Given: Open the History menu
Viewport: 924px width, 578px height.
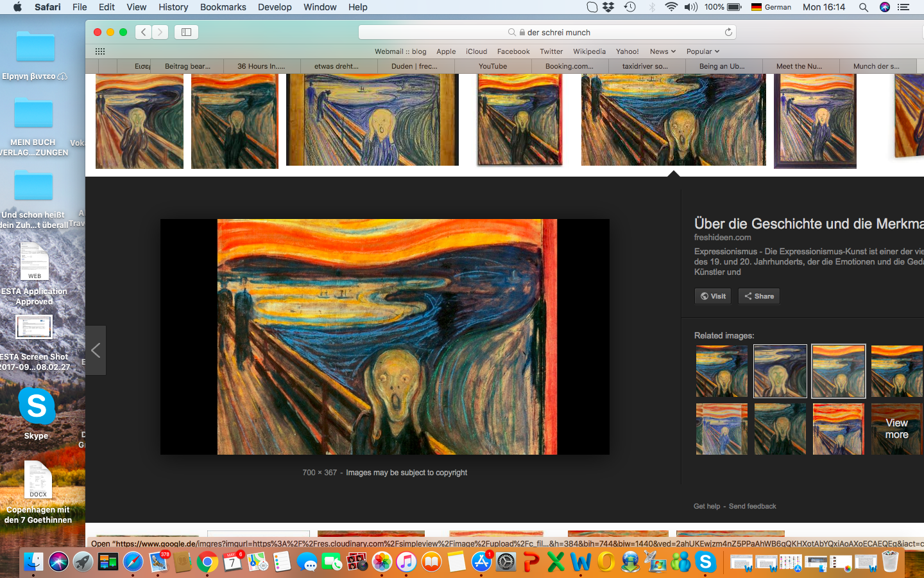Looking at the screenshot, I should coord(173,7).
